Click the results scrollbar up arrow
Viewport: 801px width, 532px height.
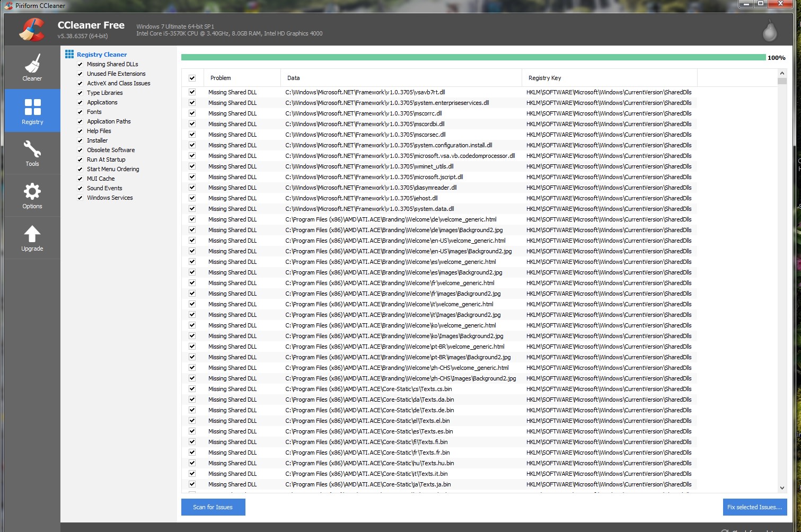(782, 74)
